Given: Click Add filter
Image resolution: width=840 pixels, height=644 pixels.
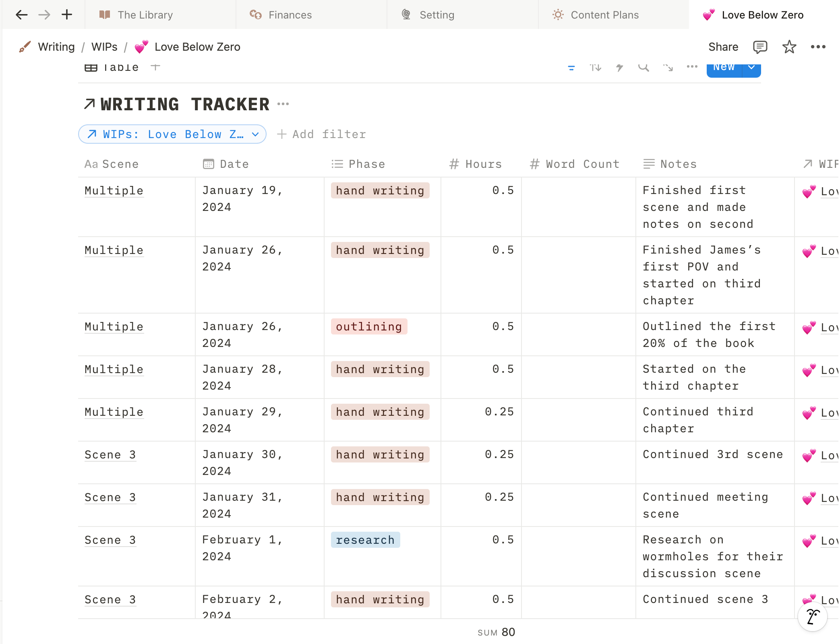Looking at the screenshot, I should 322,134.
